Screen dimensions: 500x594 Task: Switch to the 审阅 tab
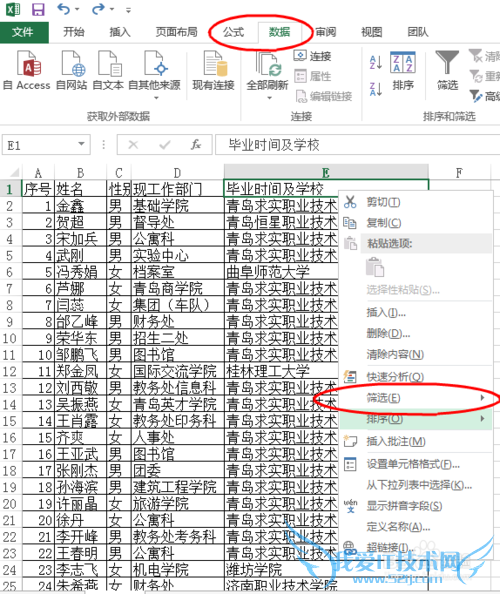click(326, 32)
